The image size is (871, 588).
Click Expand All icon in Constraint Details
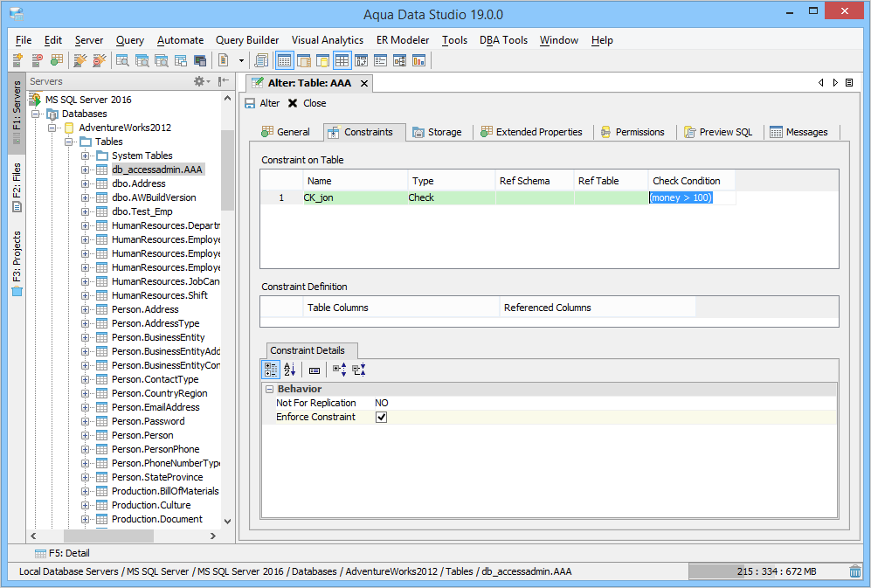click(x=339, y=370)
